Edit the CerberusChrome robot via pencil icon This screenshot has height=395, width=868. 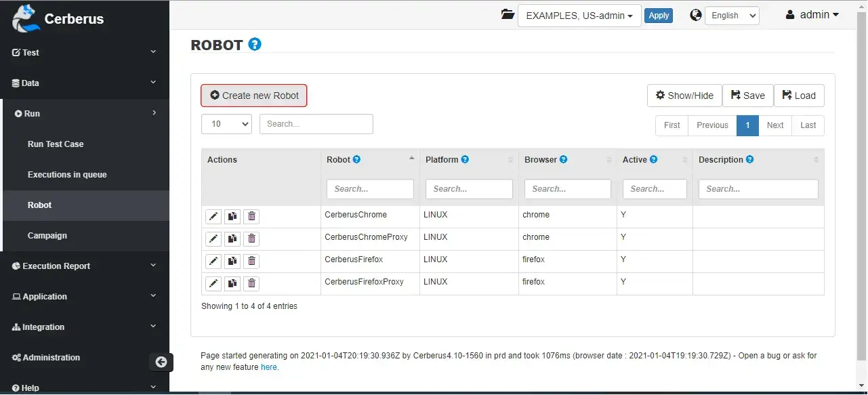(213, 217)
